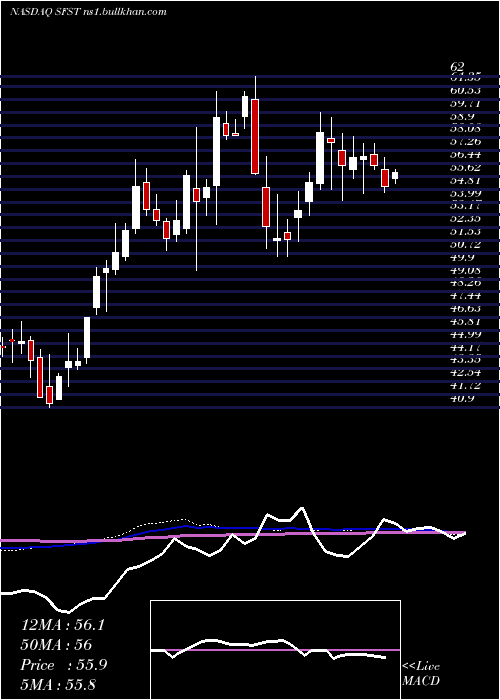Click the NASDAQ SFST ns1.bullkhan.com chart title
This screenshot has width=500, height=700.
click(88, 11)
